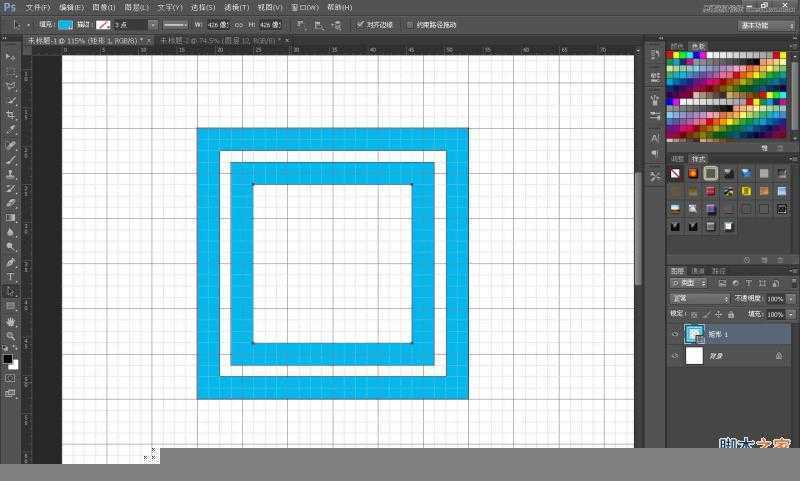800x481 pixels.
Task: Select the Dodge tool
Action: [x=10, y=247]
